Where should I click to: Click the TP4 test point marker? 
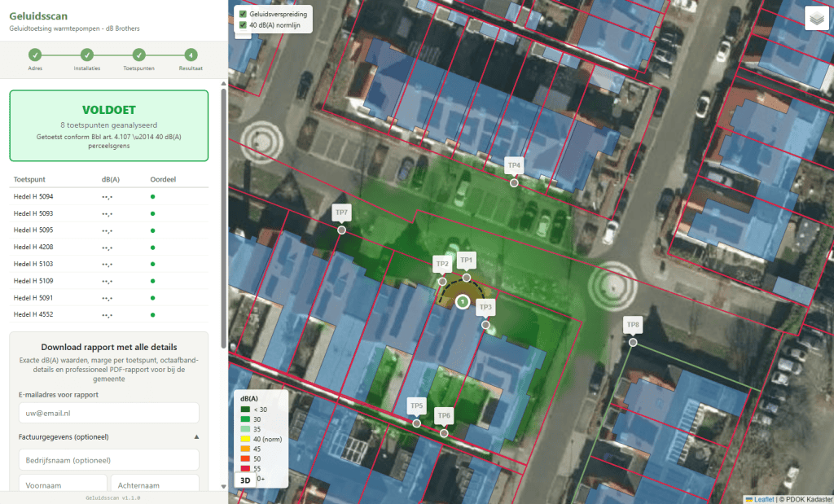pos(514,183)
